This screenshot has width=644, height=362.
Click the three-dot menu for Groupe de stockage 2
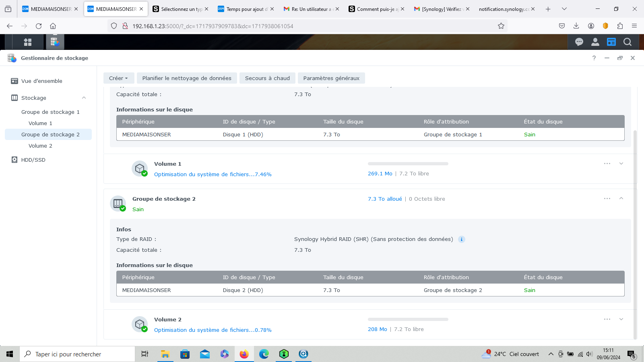click(x=607, y=199)
